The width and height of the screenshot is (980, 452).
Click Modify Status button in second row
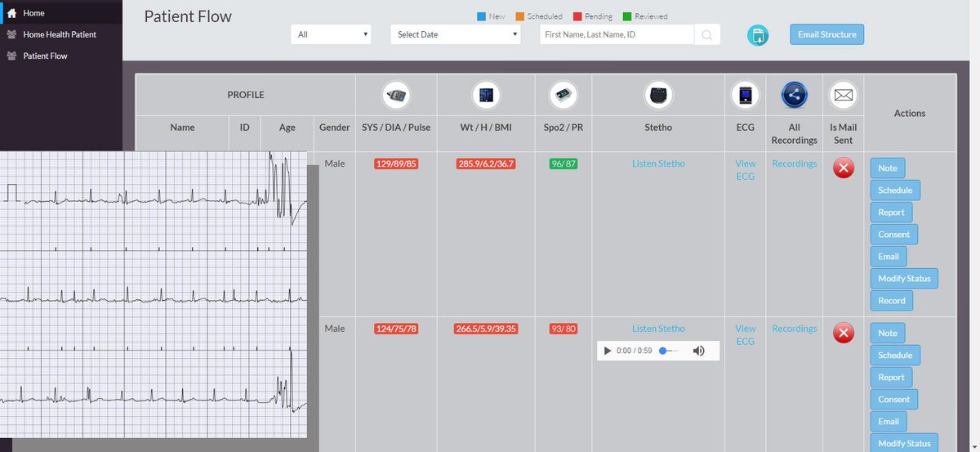pyautogui.click(x=904, y=443)
